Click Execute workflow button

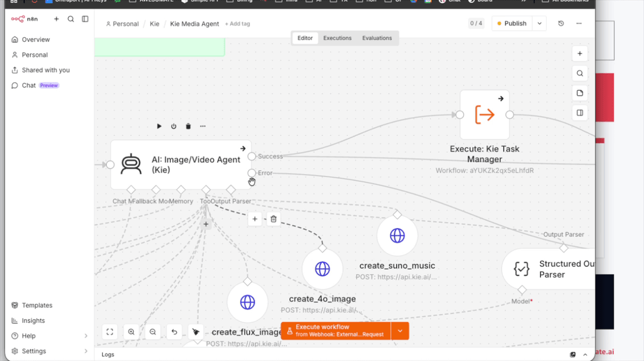point(336,330)
